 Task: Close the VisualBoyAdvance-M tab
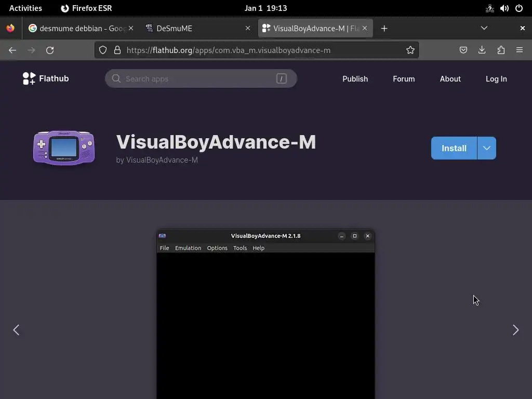tap(365, 28)
